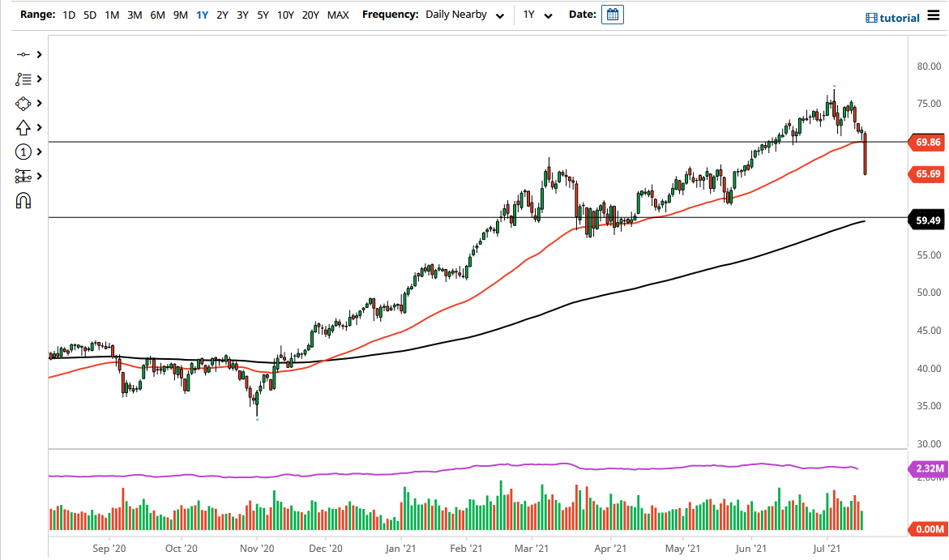Choose the arrow annotation tool
Viewport: 949px width, 560px height.
tap(24, 127)
